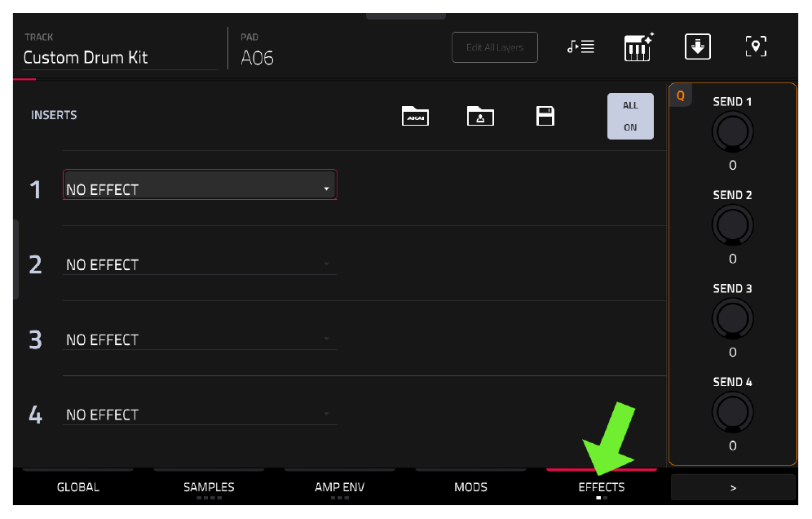Adjust the SEND 2 knob
The image size is (812, 519).
[x=732, y=225]
